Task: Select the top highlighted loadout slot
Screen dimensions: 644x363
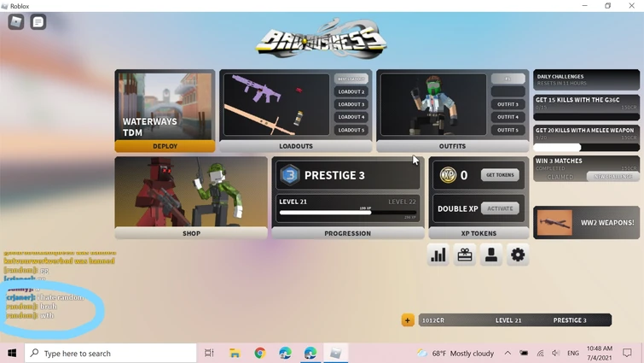Action: click(351, 79)
